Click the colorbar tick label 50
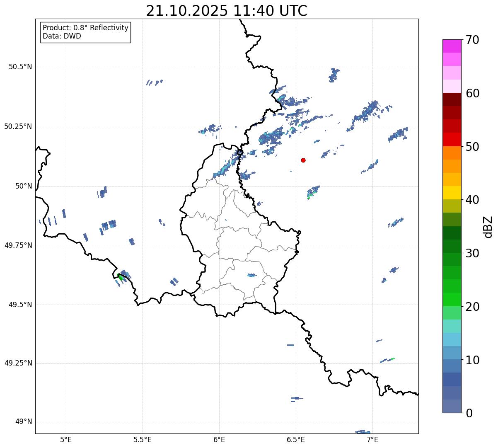498x448 pixels. [x=472, y=147]
